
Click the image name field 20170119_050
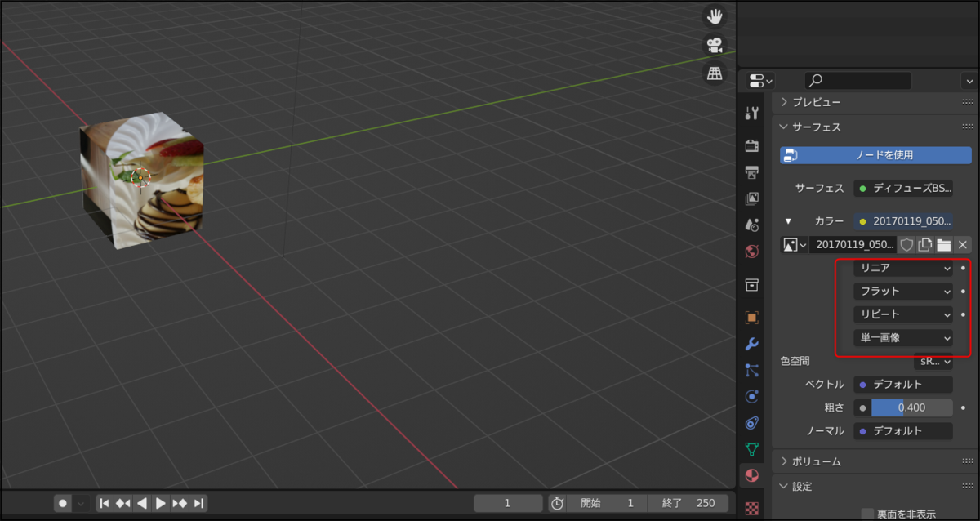pyautogui.click(x=853, y=244)
